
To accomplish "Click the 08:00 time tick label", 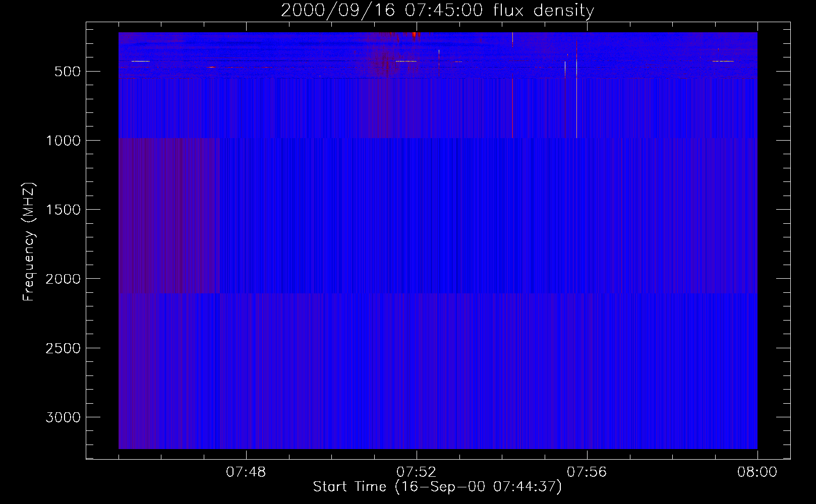I will click(757, 472).
